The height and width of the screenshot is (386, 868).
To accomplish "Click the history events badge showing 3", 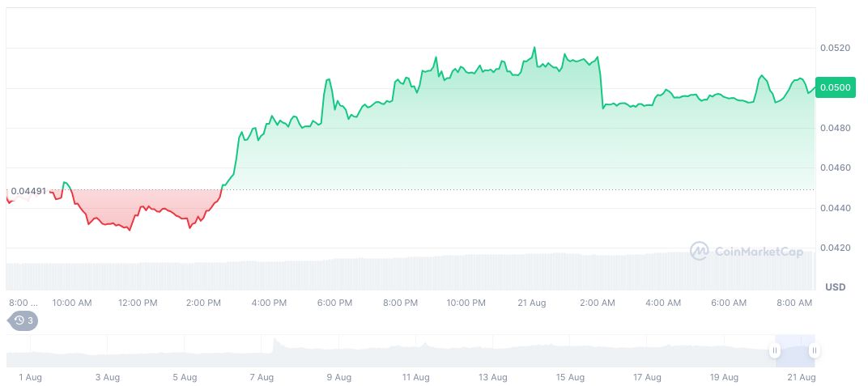I will (x=23, y=320).
